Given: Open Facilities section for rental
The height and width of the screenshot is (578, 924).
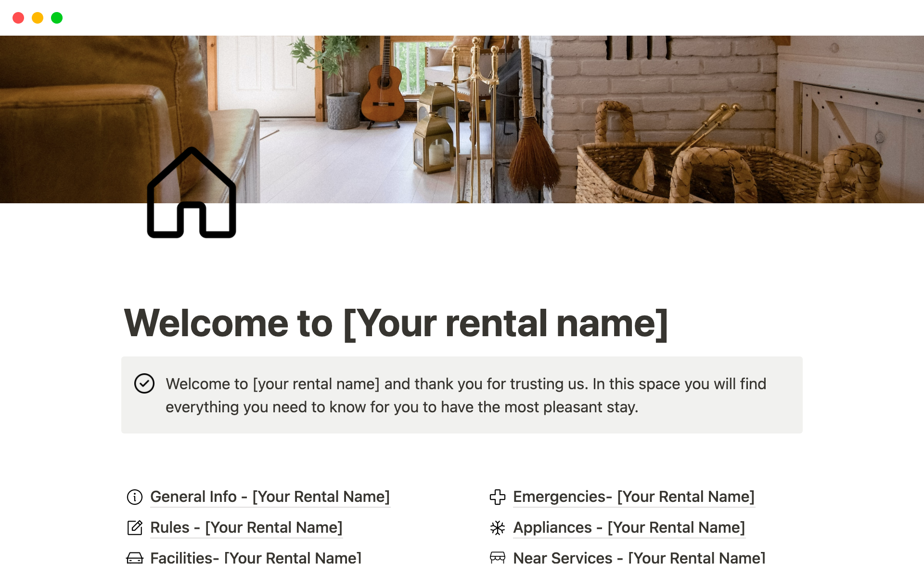Looking at the screenshot, I should (x=256, y=557).
